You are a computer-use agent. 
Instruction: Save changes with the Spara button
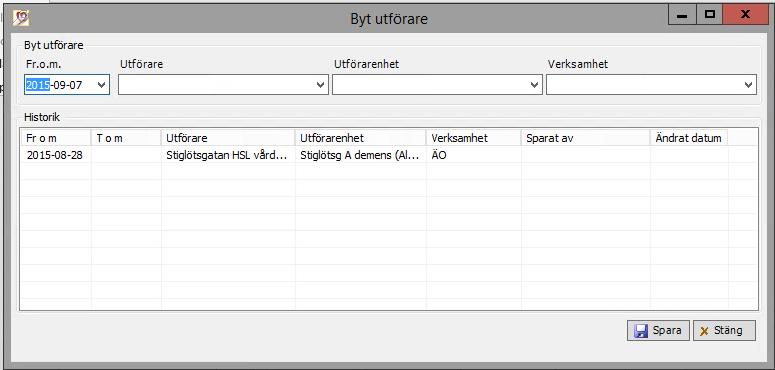pyautogui.click(x=658, y=330)
